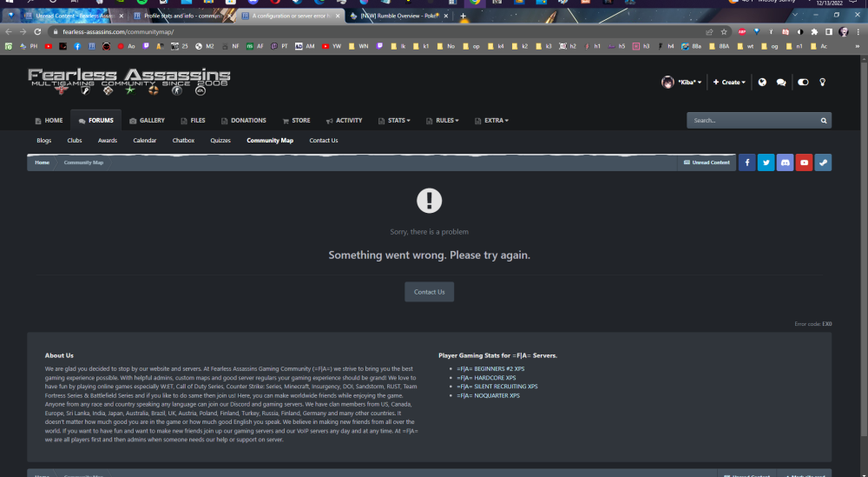
Task: Click the lightbulb icon in site header
Action: click(823, 82)
